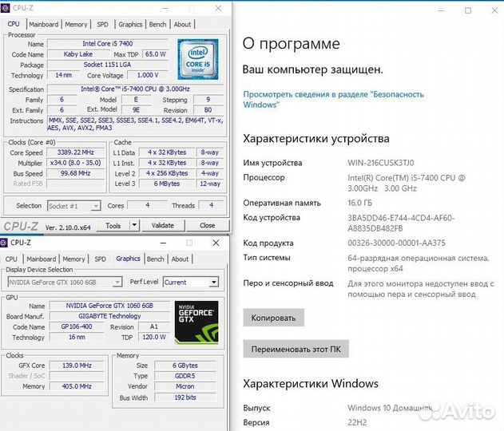Select CPU tab in bottom CPU-Z window

[11, 259]
